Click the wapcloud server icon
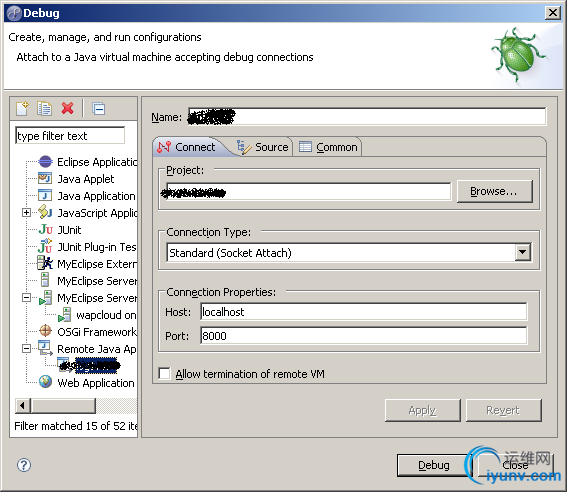The height and width of the screenshot is (492, 567). (x=64, y=315)
